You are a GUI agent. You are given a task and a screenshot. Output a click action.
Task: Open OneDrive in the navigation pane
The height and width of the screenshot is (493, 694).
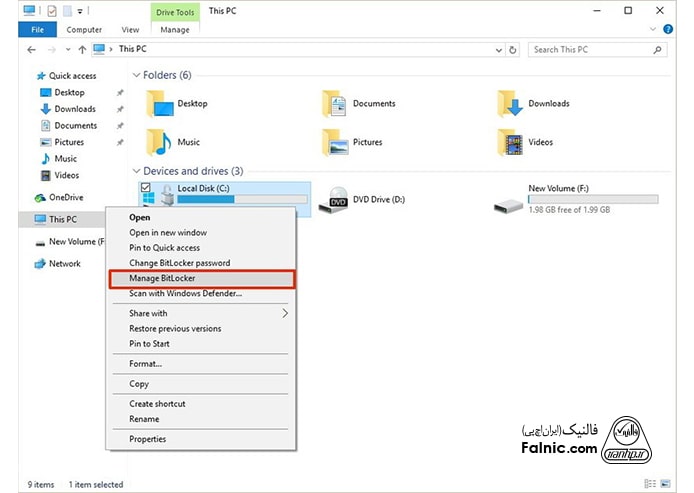[65, 198]
